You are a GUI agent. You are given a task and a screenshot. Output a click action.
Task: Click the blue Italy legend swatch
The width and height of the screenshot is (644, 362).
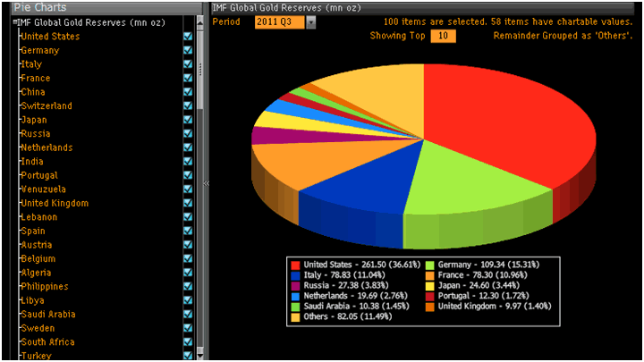coord(295,275)
